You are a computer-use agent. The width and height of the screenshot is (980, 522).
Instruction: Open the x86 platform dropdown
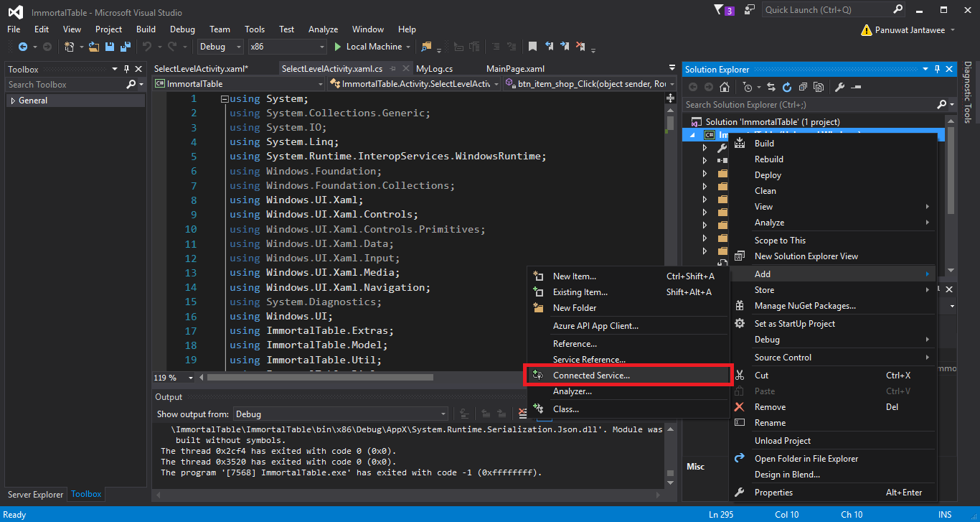tap(287, 47)
